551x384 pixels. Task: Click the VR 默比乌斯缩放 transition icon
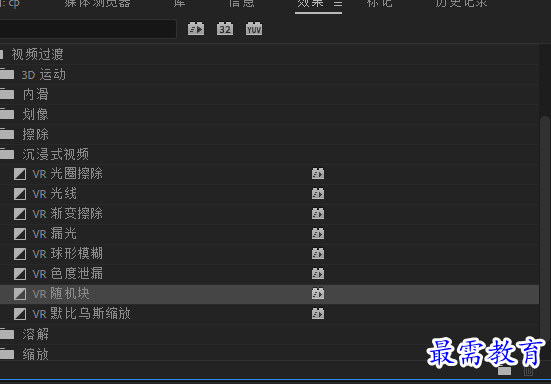pyautogui.click(x=20, y=314)
